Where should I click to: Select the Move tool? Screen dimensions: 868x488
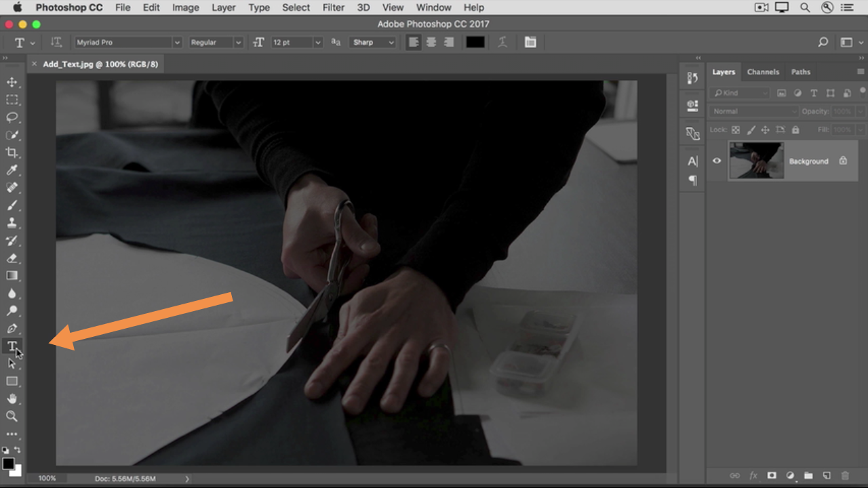click(x=12, y=82)
